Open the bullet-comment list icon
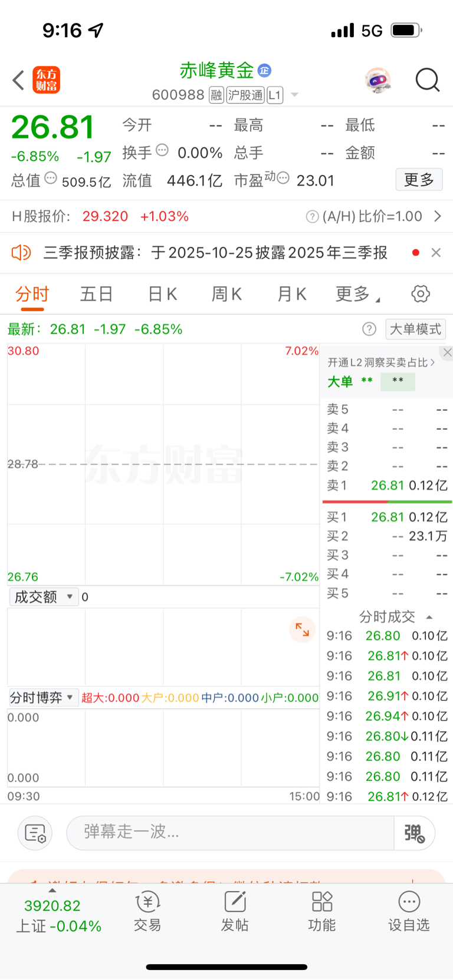The height and width of the screenshot is (980, 453). [35, 833]
